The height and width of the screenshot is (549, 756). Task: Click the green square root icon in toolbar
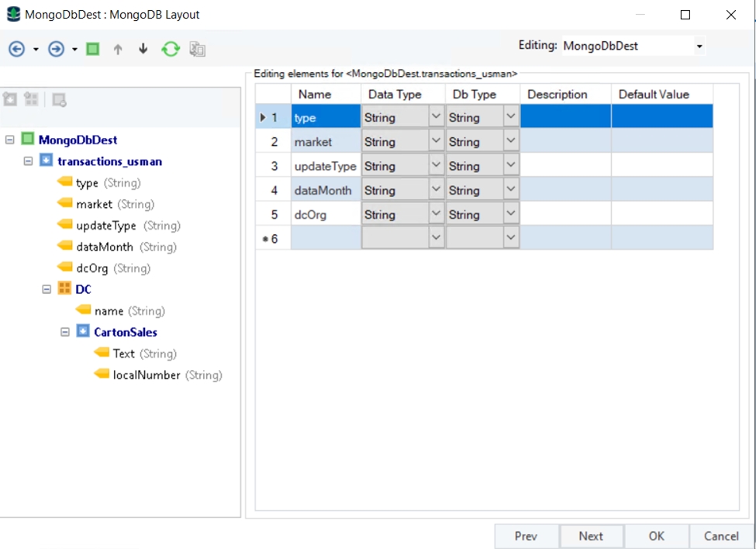[x=93, y=49]
